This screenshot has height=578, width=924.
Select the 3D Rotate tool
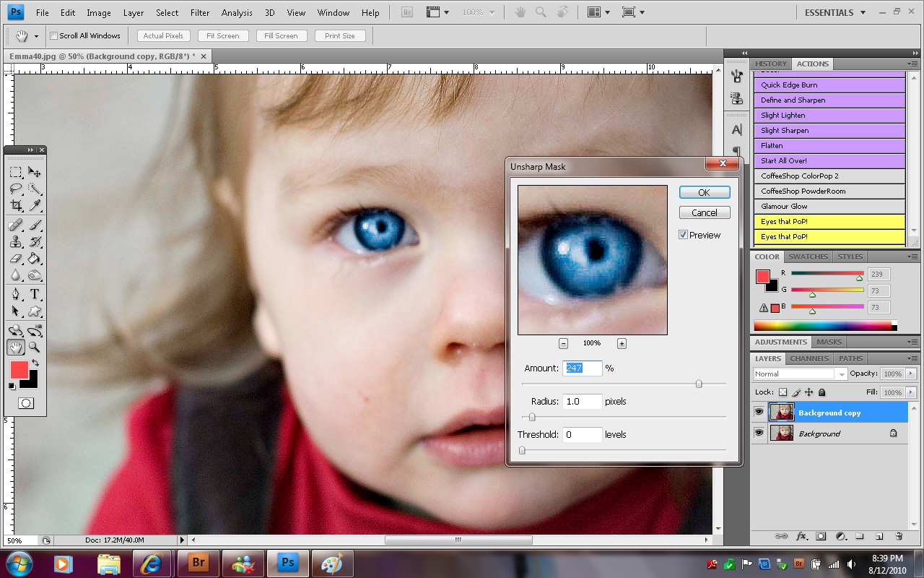pyautogui.click(x=16, y=331)
